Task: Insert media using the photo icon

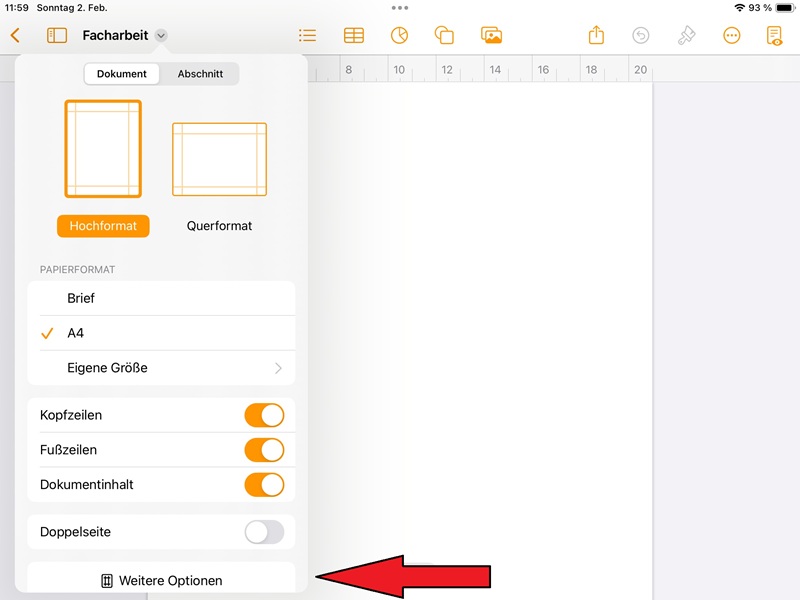Action: [491, 35]
